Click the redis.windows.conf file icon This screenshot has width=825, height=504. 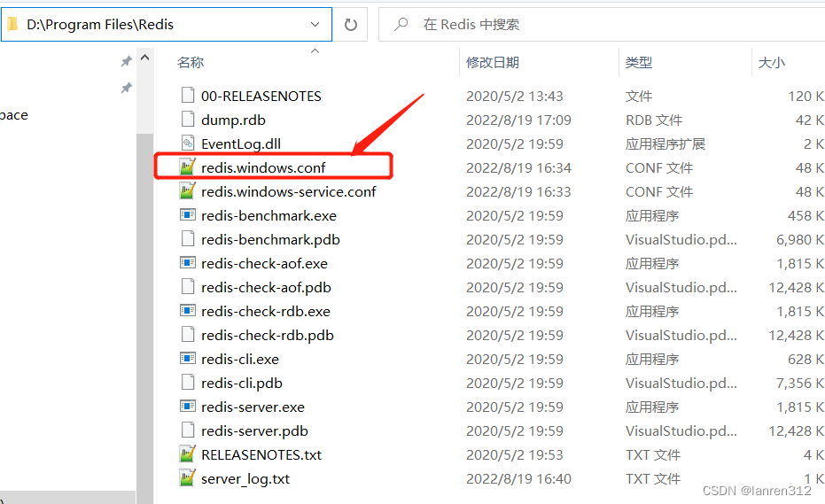coord(187,167)
